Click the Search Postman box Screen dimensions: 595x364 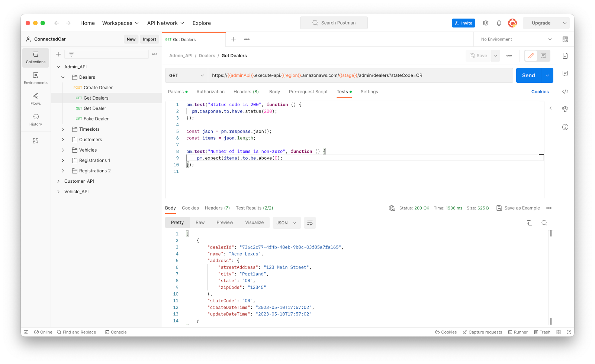click(x=334, y=23)
